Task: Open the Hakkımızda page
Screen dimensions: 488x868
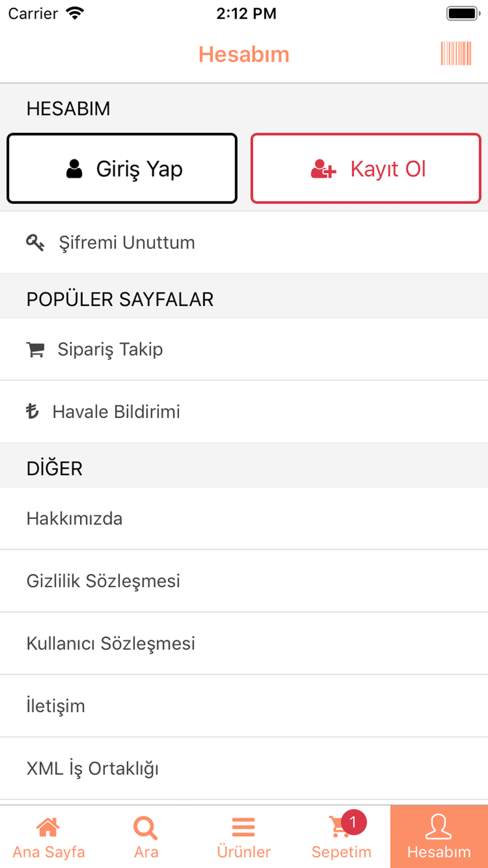Action: click(244, 518)
